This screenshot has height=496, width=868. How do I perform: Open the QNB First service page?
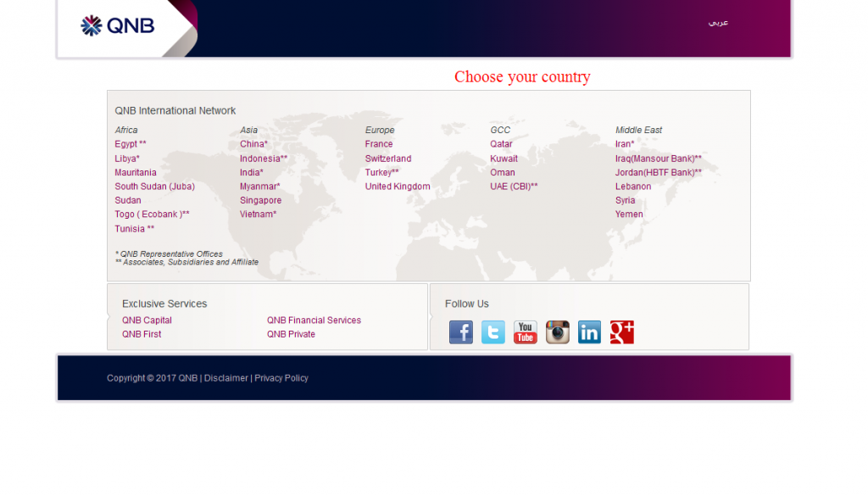141,333
